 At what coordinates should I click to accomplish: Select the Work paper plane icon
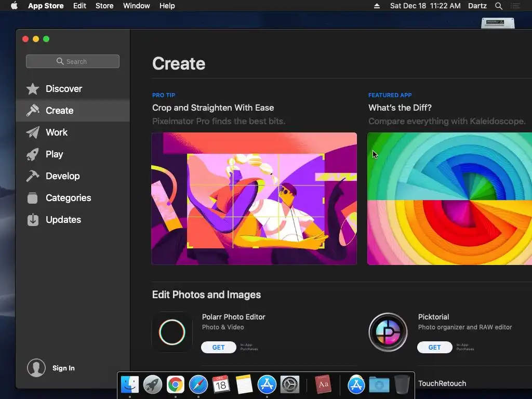pos(33,132)
